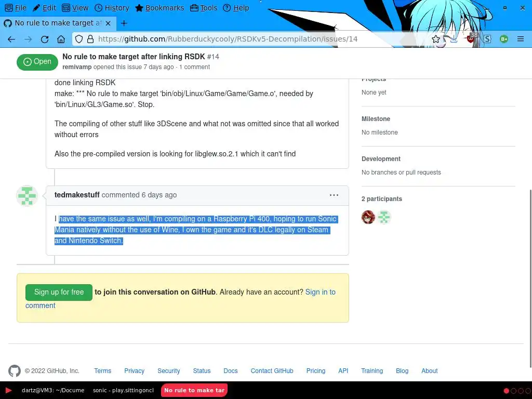The width and height of the screenshot is (532, 399).
Task: Go back with the browser back arrow
Action: point(11,39)
